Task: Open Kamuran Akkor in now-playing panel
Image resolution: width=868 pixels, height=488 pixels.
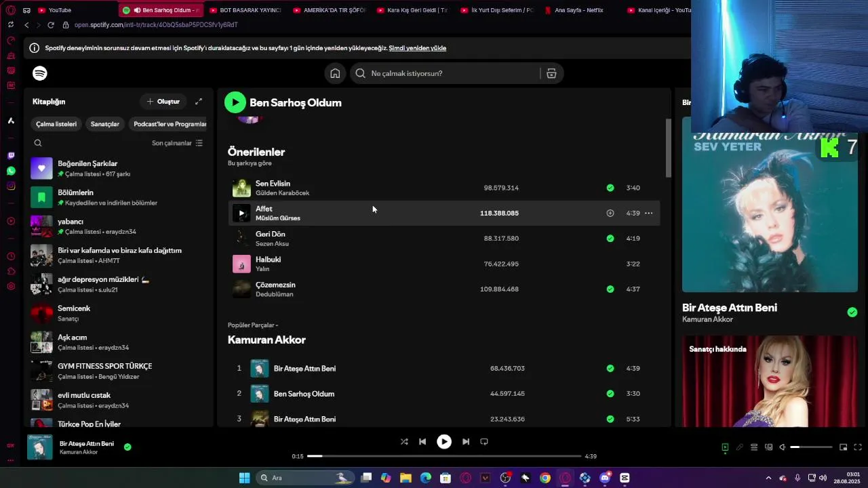Action: [x=707, y=319]
